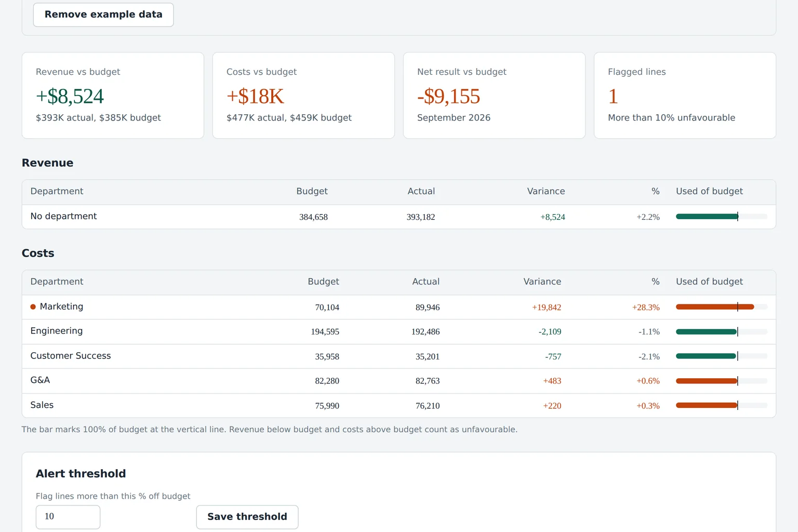Open the Costs vs budget card

point(303,96)
